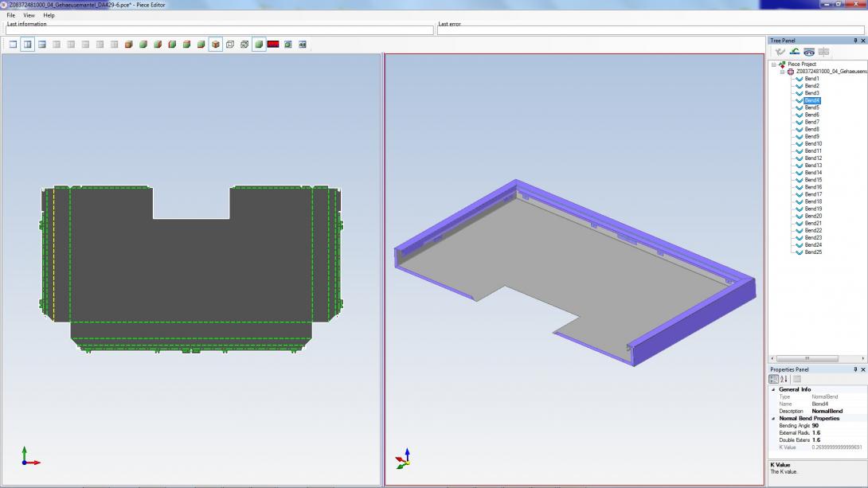Toggle alphabetical sort in Properties Panel
Screen dimensions: 868x488
(x=784, y=379)
